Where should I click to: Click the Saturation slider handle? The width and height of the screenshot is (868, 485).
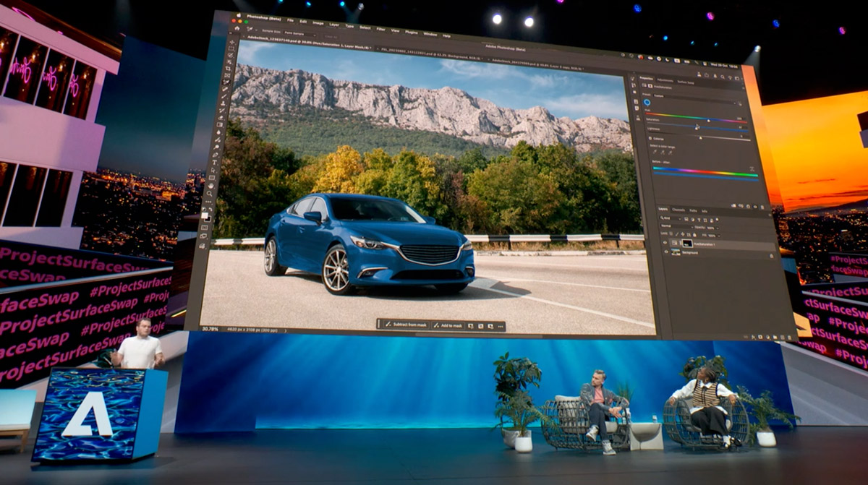coord(697,129)
